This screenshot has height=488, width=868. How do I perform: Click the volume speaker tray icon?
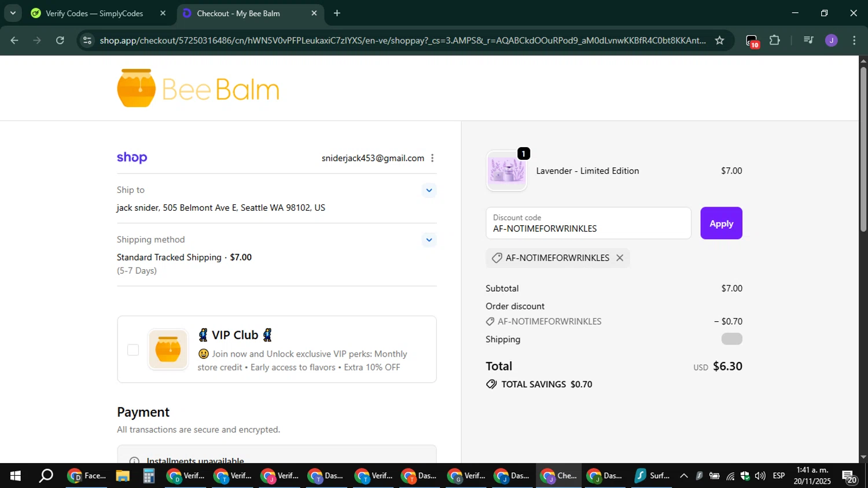tap(760, 476)
